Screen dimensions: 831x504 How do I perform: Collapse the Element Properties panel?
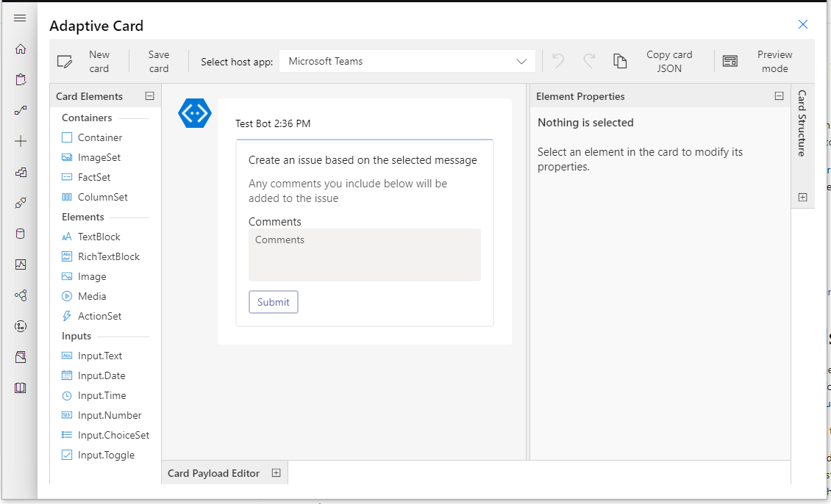click(x=778, y=96)
